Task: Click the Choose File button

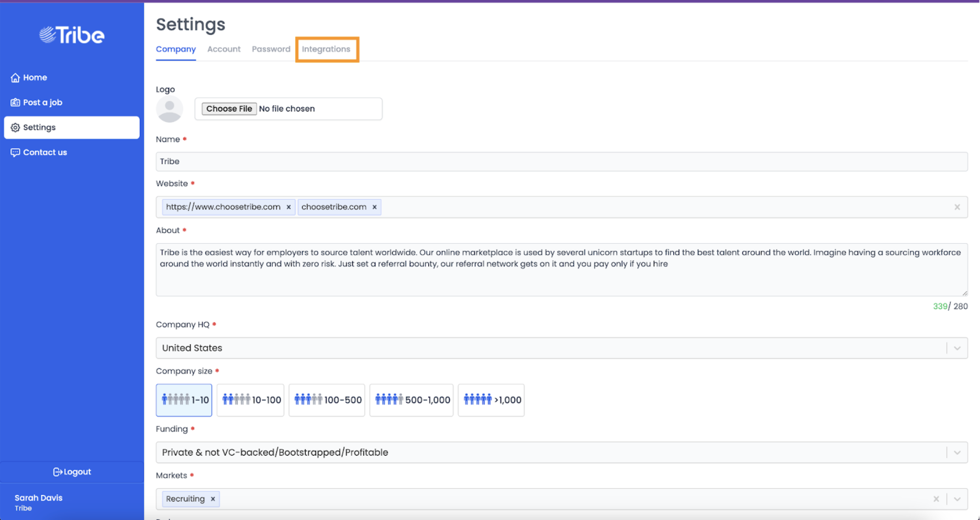Action: (x=229, y=109)
